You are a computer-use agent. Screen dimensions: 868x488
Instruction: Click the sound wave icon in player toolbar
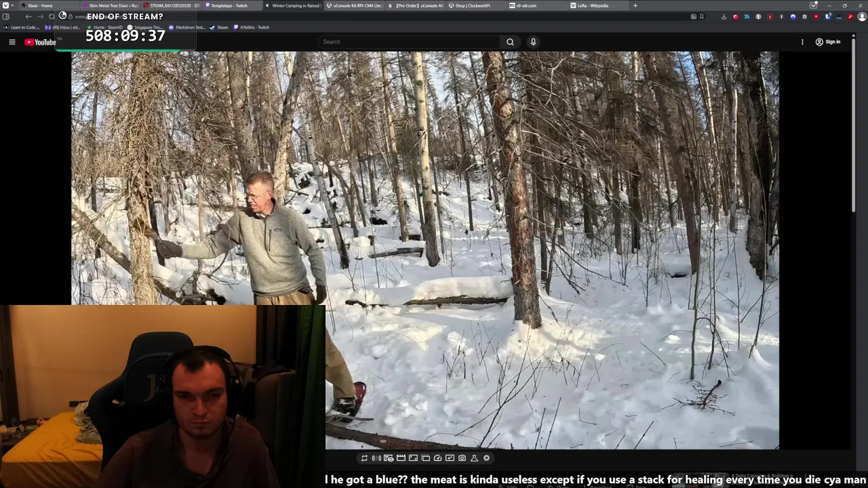(376, 458)
